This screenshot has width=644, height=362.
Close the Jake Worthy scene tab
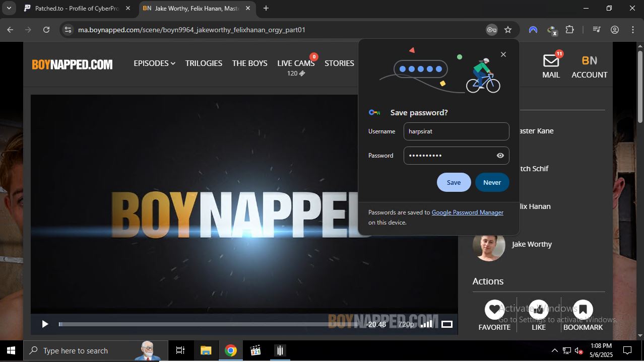[248, 8]
